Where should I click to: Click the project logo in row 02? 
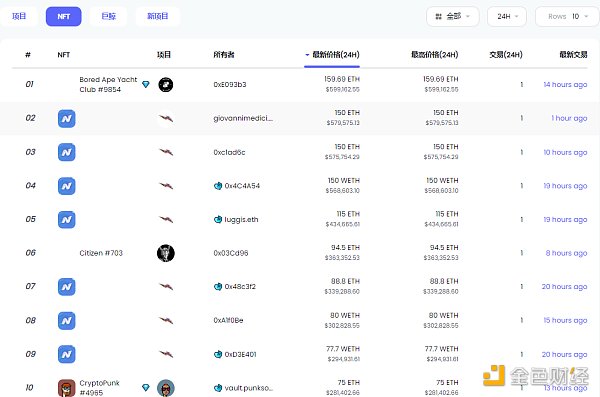click(166, 118)
